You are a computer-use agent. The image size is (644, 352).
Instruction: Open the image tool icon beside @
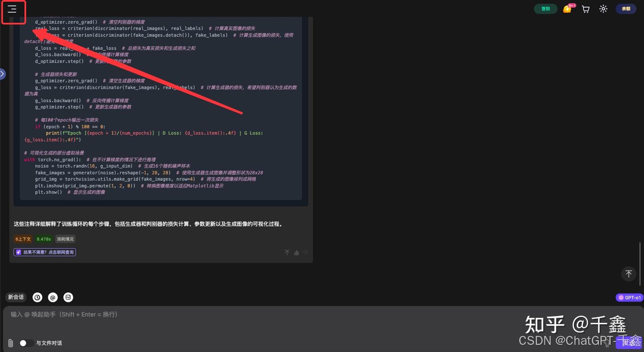68,297
